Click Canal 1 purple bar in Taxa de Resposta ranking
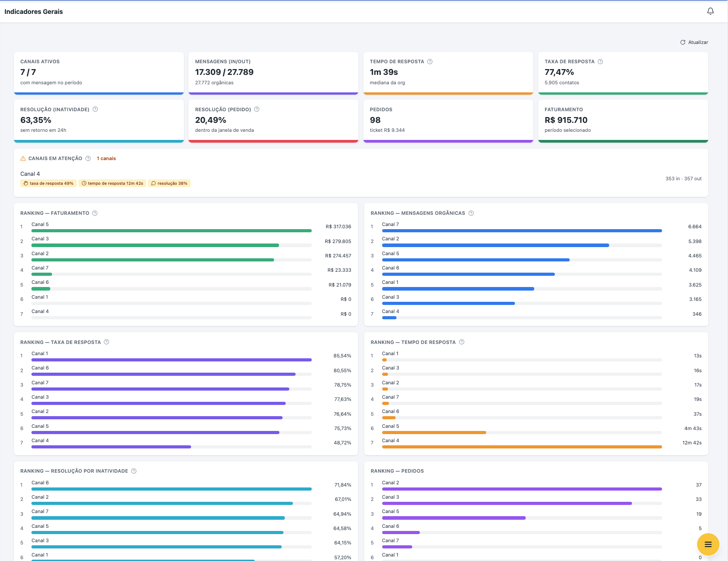The height and width of the screenshot is (561, 728). [171, 360]
